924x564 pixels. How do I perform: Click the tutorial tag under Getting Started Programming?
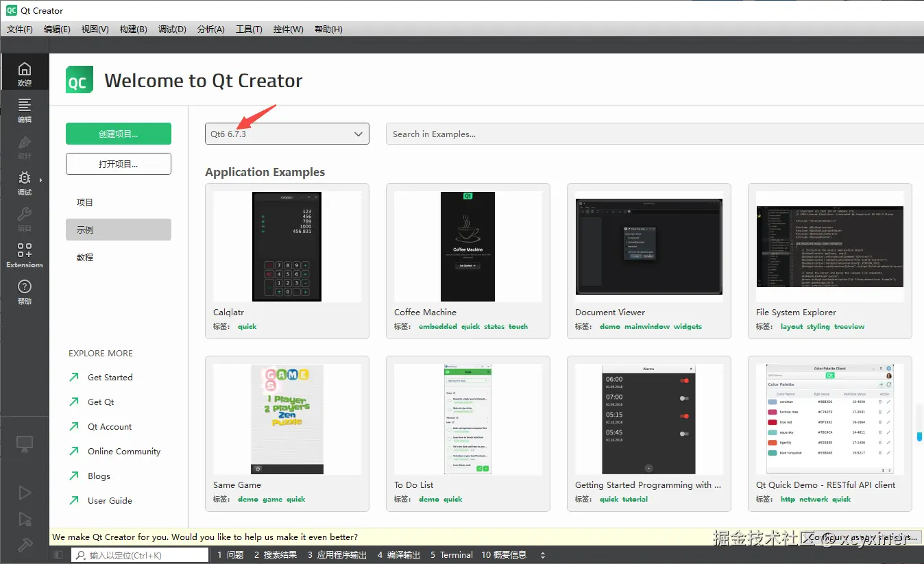635,500
